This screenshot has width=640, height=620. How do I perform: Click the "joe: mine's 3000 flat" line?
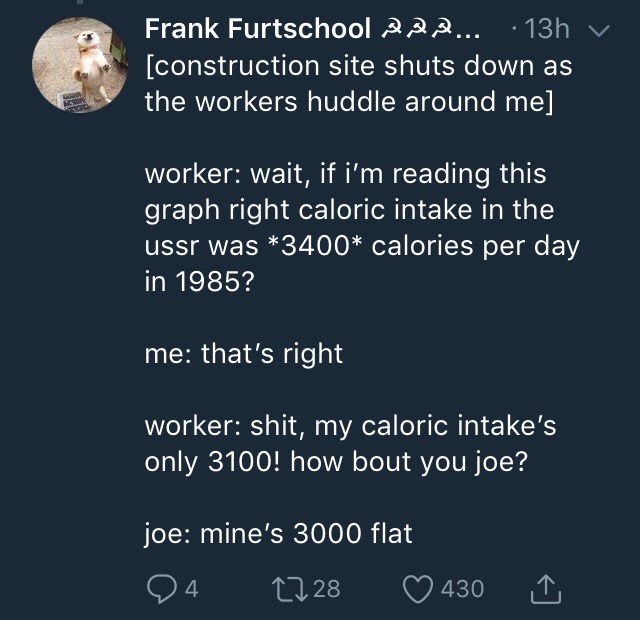pos(278,533)
